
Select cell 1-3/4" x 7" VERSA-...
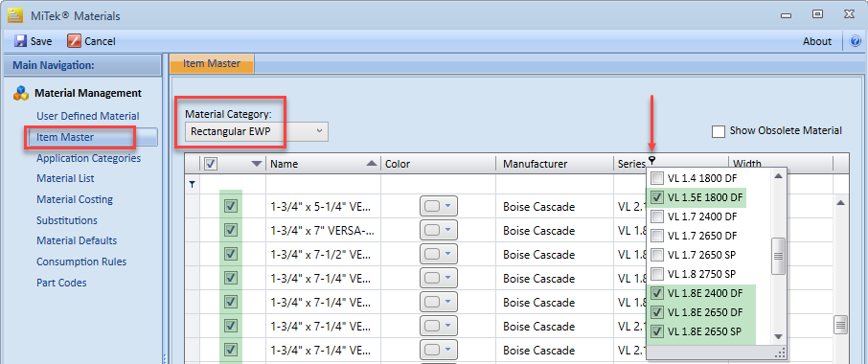click(322, 231)
